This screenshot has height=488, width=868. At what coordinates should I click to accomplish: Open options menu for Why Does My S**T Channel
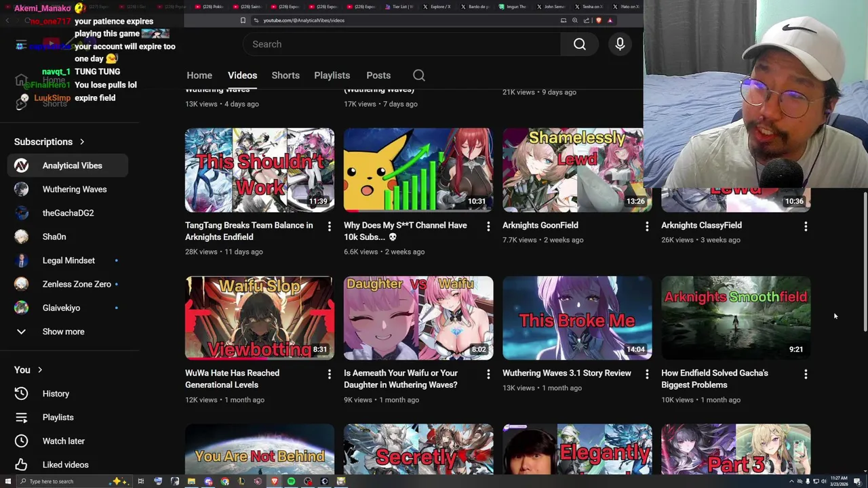pyautogui.click(x=488, y=226)
